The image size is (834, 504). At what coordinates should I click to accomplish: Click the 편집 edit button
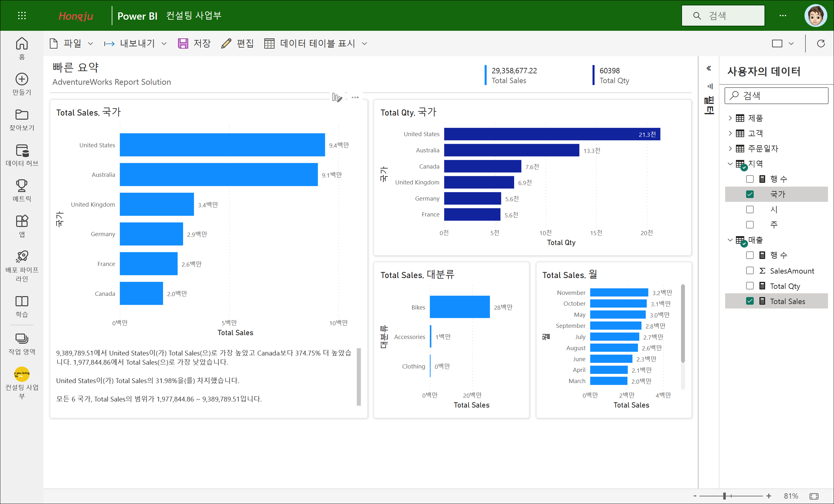click(237, 44)
